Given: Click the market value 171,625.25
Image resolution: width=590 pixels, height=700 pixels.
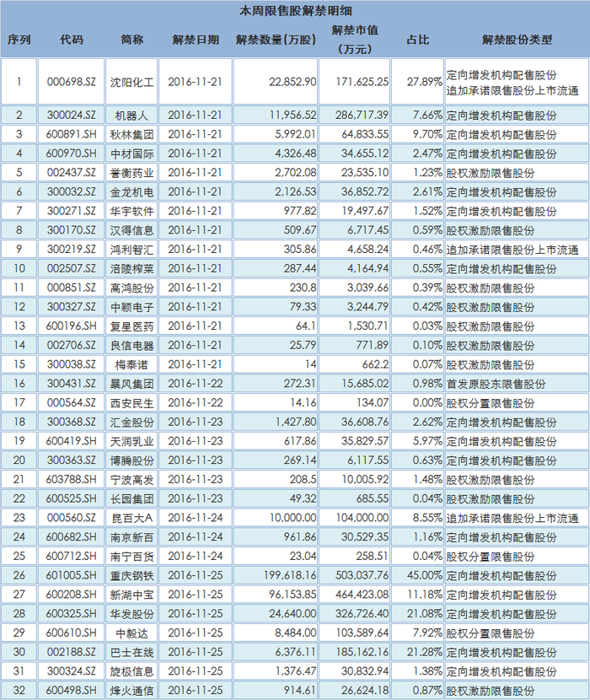Looking at the screenshot, I should pyautogui.click(x=362, y=82).
